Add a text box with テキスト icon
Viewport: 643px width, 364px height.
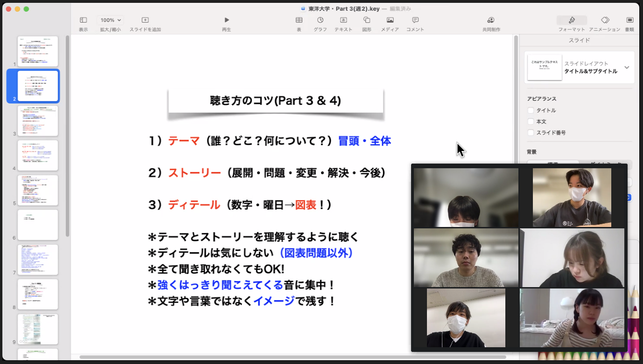pos(343,20)
